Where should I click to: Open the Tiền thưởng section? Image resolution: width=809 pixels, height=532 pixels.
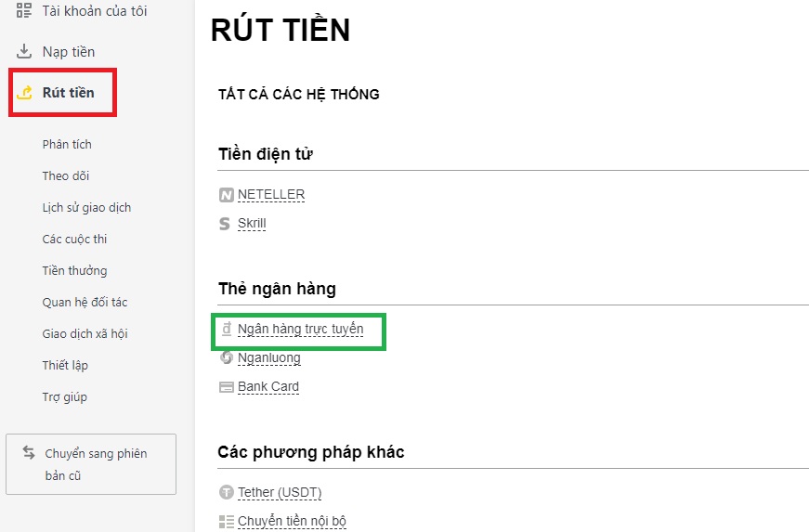(x=75, y=270)
